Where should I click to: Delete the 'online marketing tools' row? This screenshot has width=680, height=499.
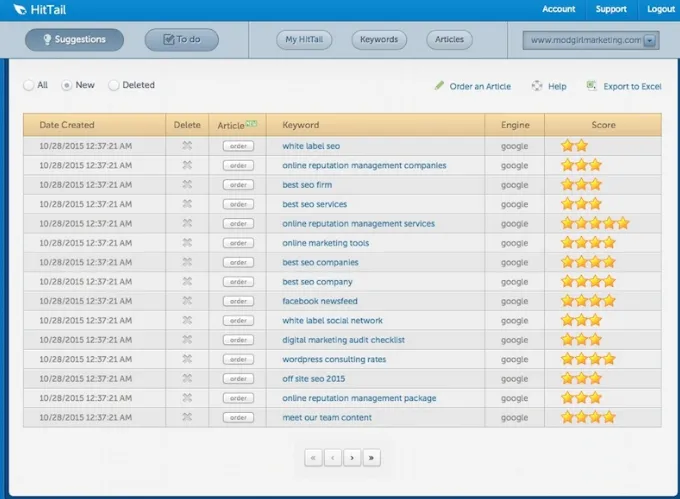[187, 243]
